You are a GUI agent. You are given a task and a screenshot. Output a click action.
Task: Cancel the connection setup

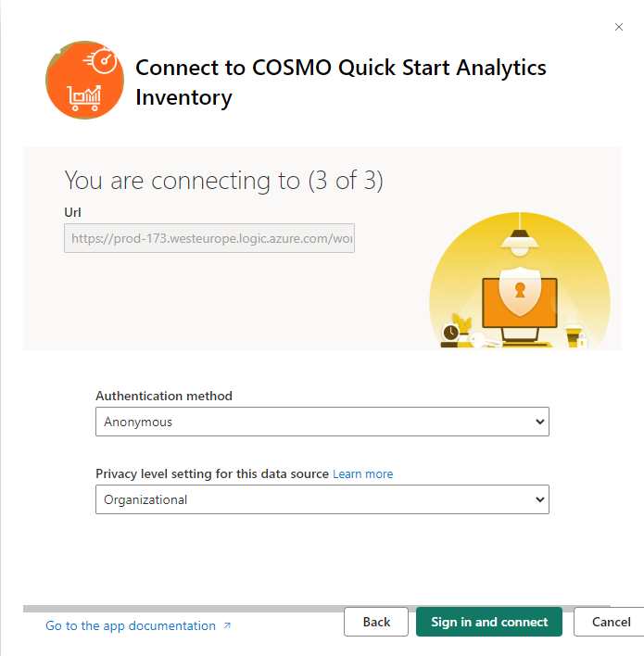(609, 622)
